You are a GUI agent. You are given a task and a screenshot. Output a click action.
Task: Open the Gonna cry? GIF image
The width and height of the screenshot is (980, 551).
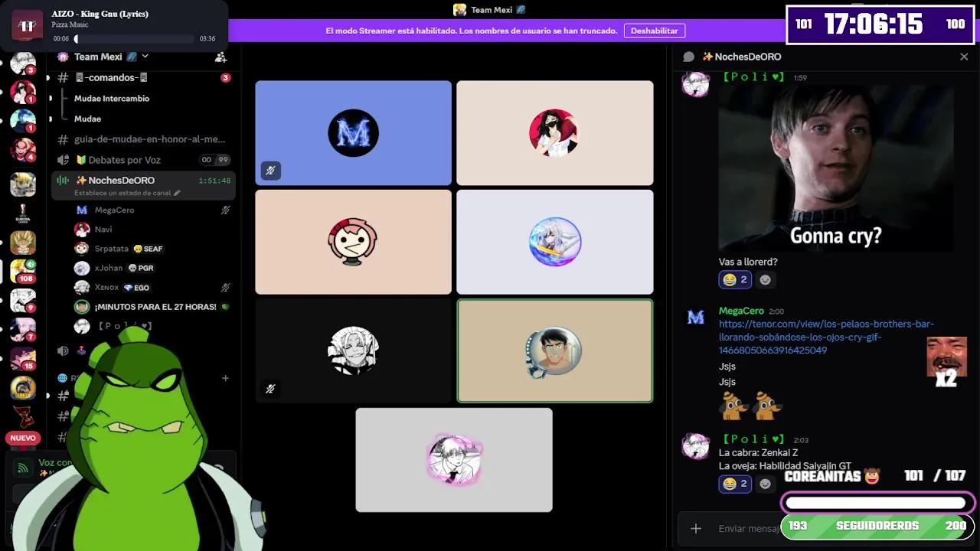coord(836,168)
